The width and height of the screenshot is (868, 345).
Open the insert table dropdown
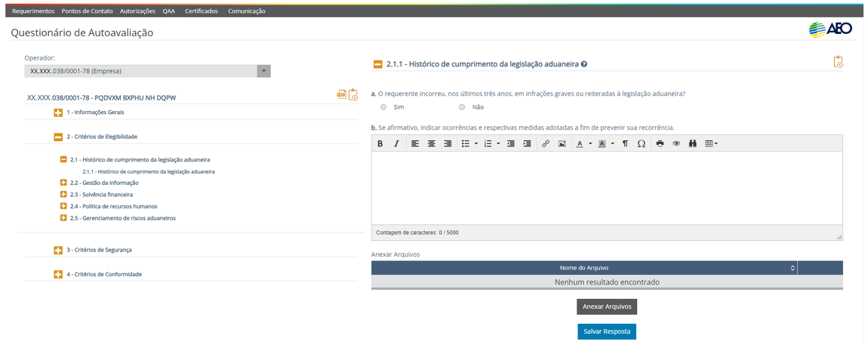coord(711,143)
